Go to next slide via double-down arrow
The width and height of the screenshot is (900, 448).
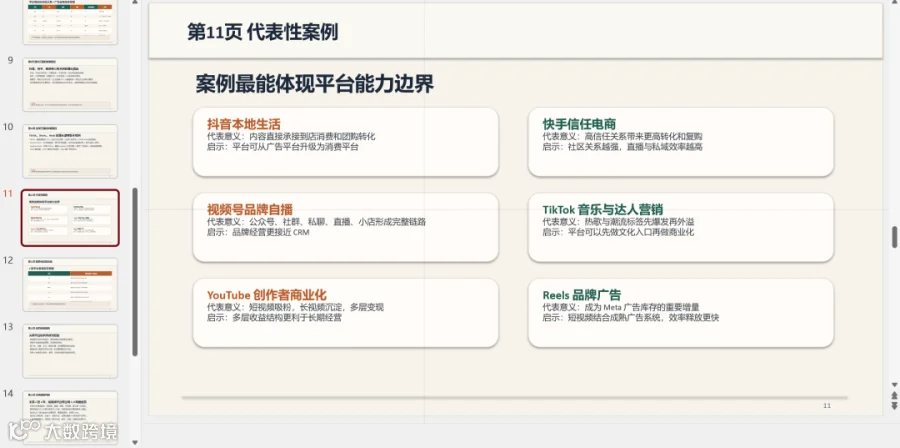click(x=894, y=405)
